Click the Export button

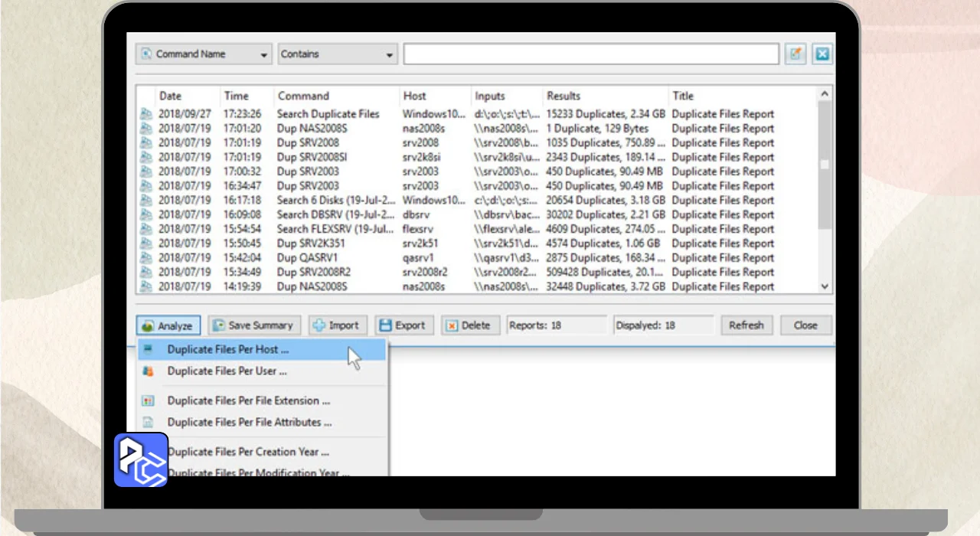click(x=404, y=325)
